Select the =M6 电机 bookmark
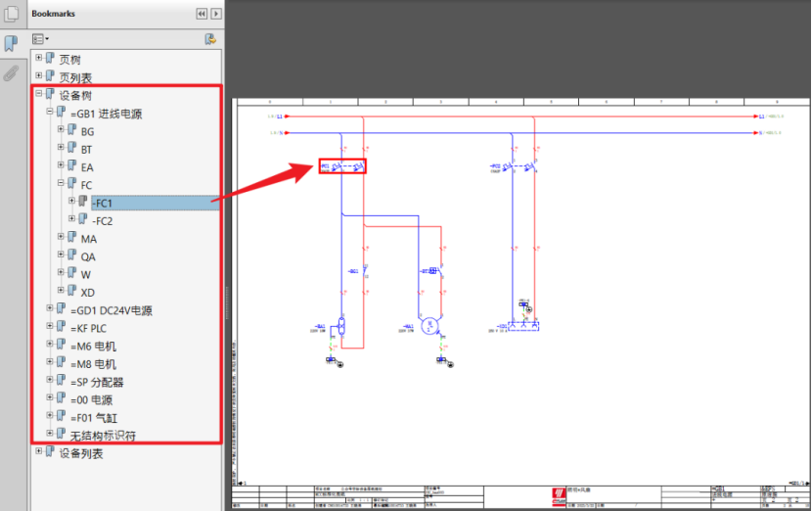 [93, 347]
